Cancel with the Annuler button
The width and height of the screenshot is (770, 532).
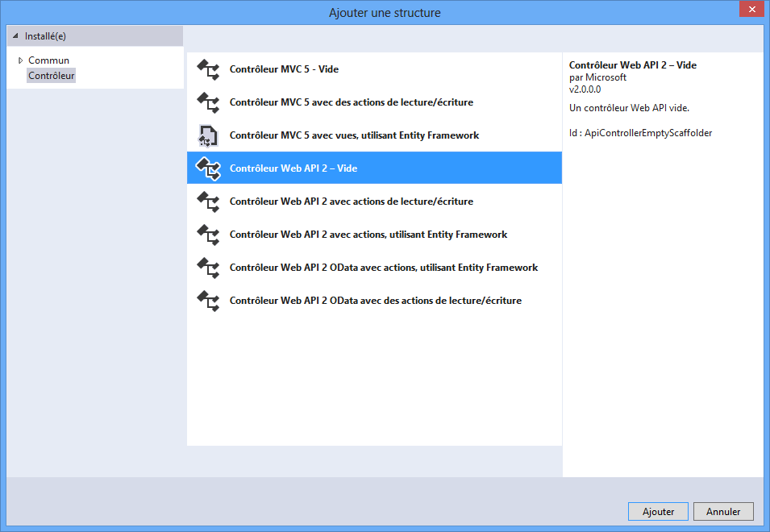pyautogui.click(x=723, y=511)
